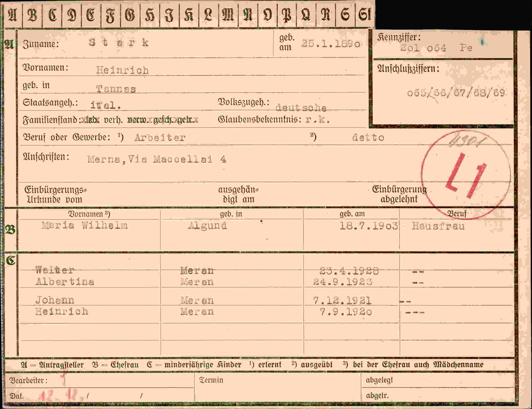Click the Kennziffer number 201 064
The width and height of the screenshot is (532, 409).
[x=423, y=48]
